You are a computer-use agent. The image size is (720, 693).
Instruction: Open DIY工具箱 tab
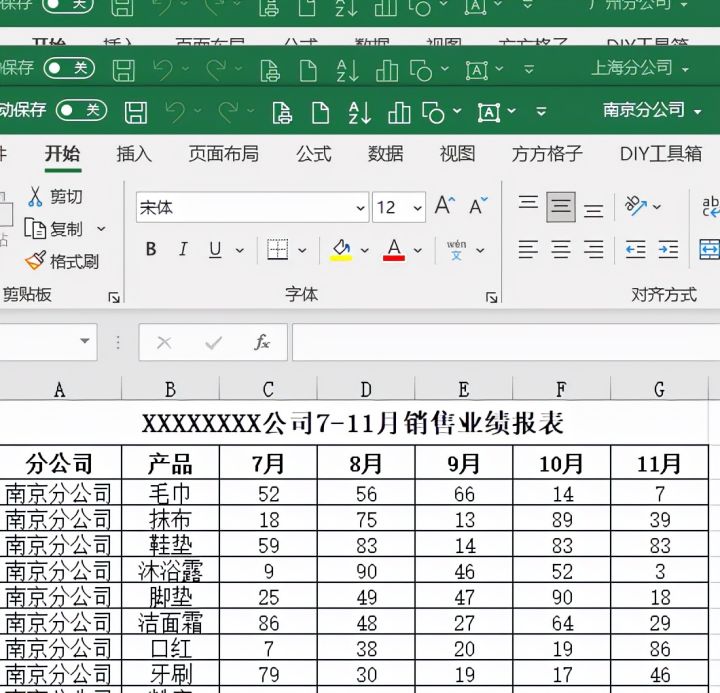[x=661, y=154]
